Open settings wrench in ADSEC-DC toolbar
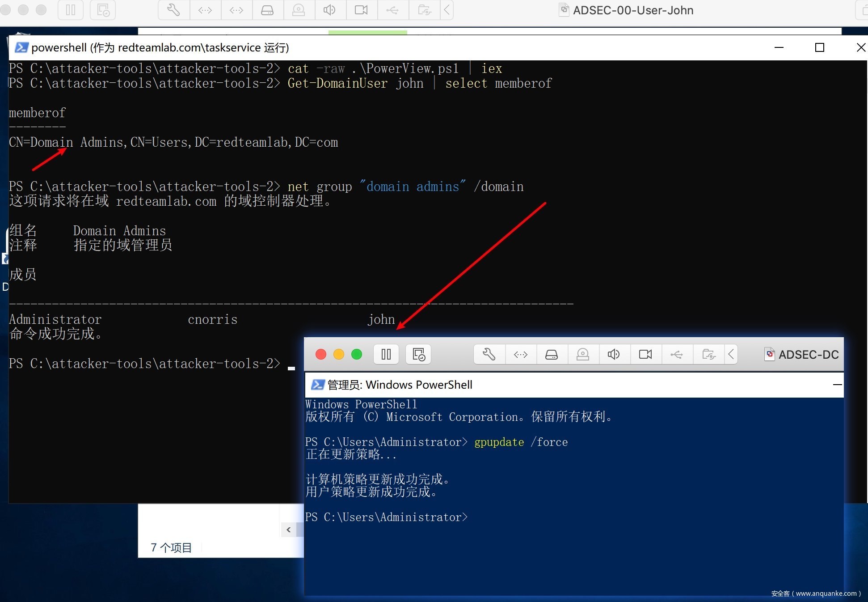The width and height of the screenshot is (868, 602). [489, 355]
